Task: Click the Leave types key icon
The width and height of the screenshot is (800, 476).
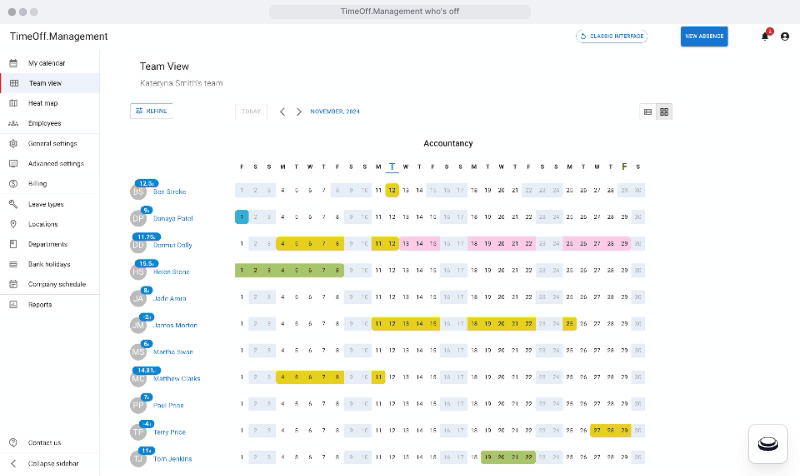Action: tap(14, 204)
